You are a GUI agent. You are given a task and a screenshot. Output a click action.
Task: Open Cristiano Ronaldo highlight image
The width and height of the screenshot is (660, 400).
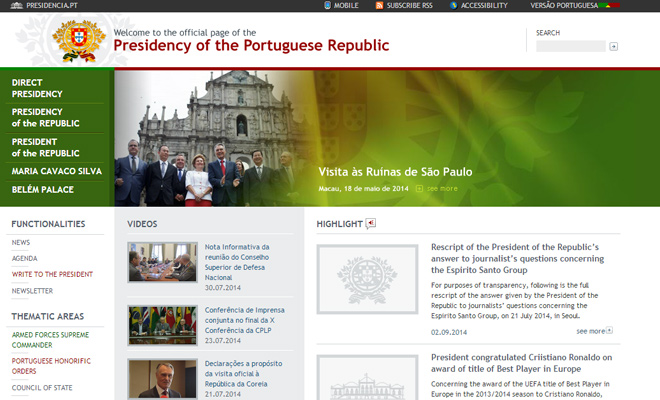tap(367, 377)
